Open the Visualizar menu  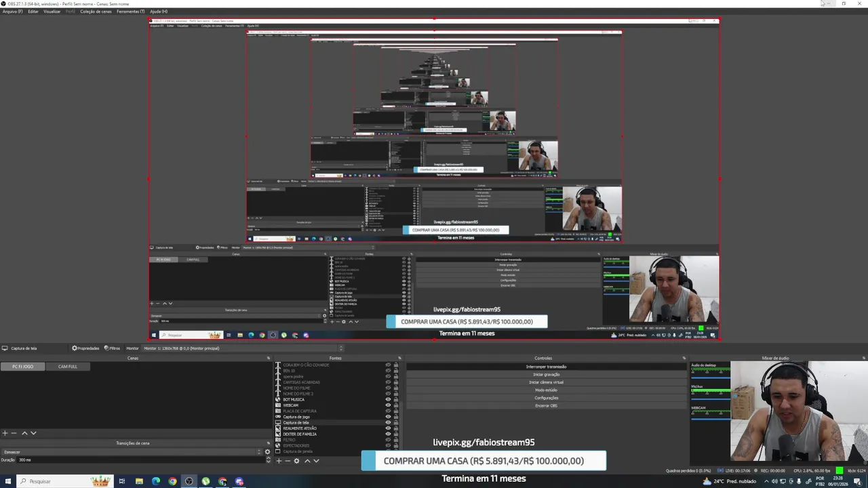pos(52,12)
